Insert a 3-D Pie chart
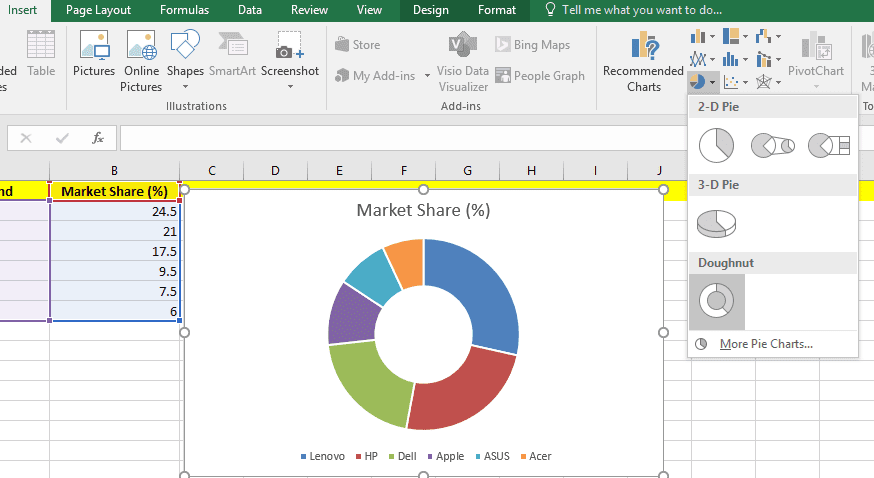The image size is (874, 478). pos(716,223)
